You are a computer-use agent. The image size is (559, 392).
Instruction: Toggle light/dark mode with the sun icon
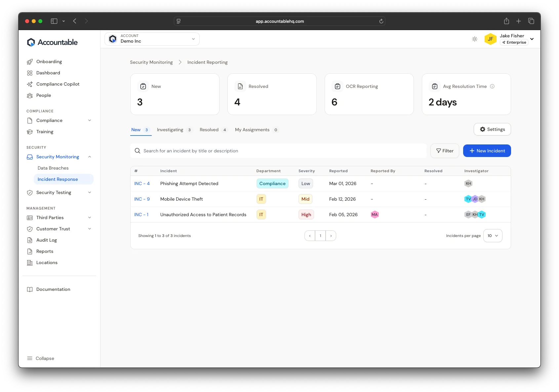pos(475,39)
